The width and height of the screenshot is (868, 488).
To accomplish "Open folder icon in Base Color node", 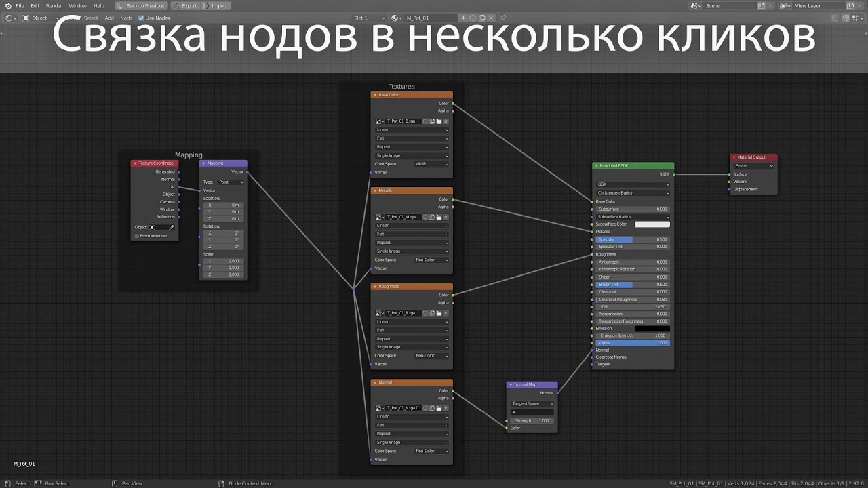I will [x=439, y=121].
